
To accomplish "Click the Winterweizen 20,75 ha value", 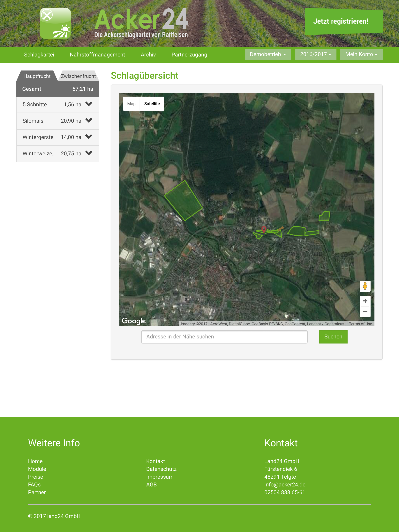I will pyautogui.click(x=71, y=154).
